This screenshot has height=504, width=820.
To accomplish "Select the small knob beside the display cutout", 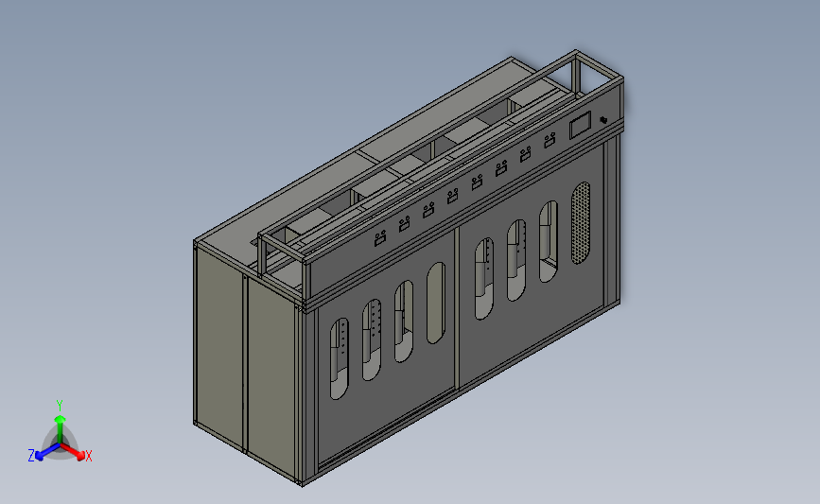I will point(603,120).
